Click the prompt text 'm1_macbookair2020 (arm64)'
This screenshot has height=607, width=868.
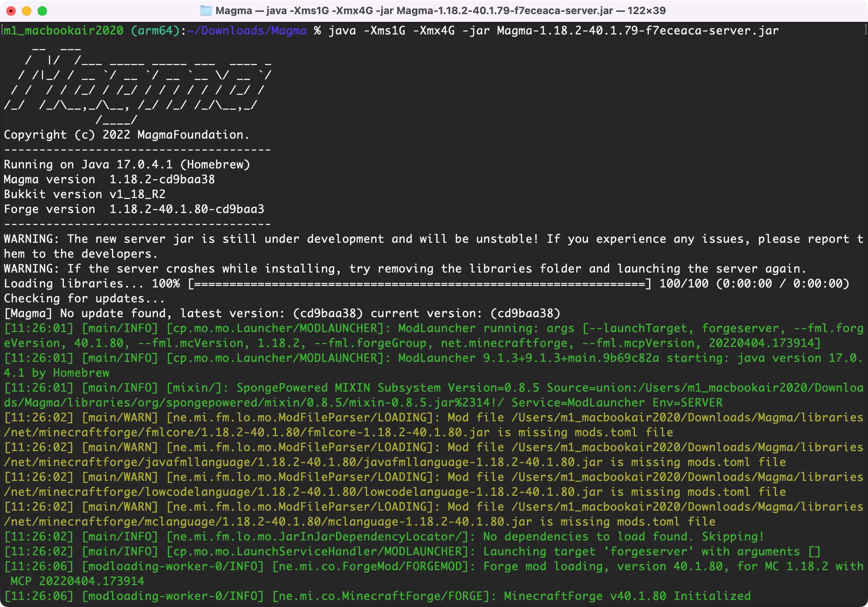(x=92, y=31)
